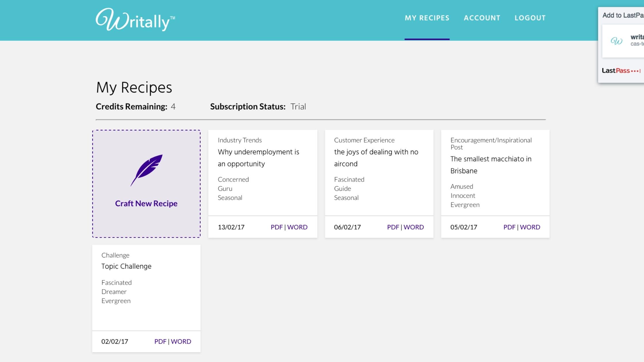Click the Writally icon in LastPass popup
Screen dimensions: 644x362
(x=616, y=41)
